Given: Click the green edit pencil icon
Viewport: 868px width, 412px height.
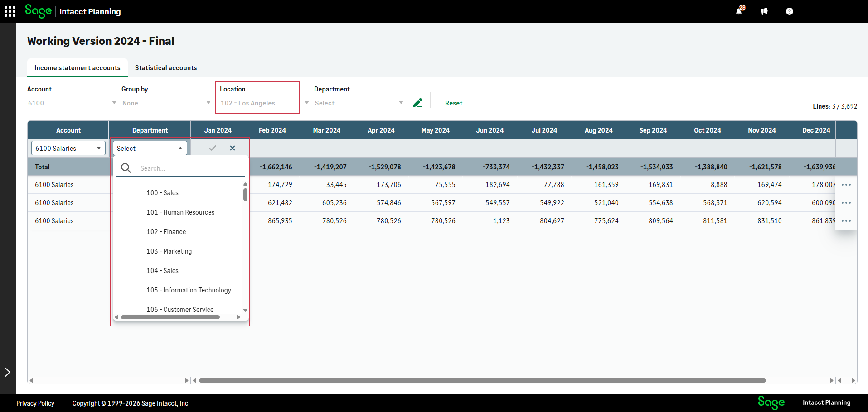Looking at the screenshot, I should [x=417, y=103].
